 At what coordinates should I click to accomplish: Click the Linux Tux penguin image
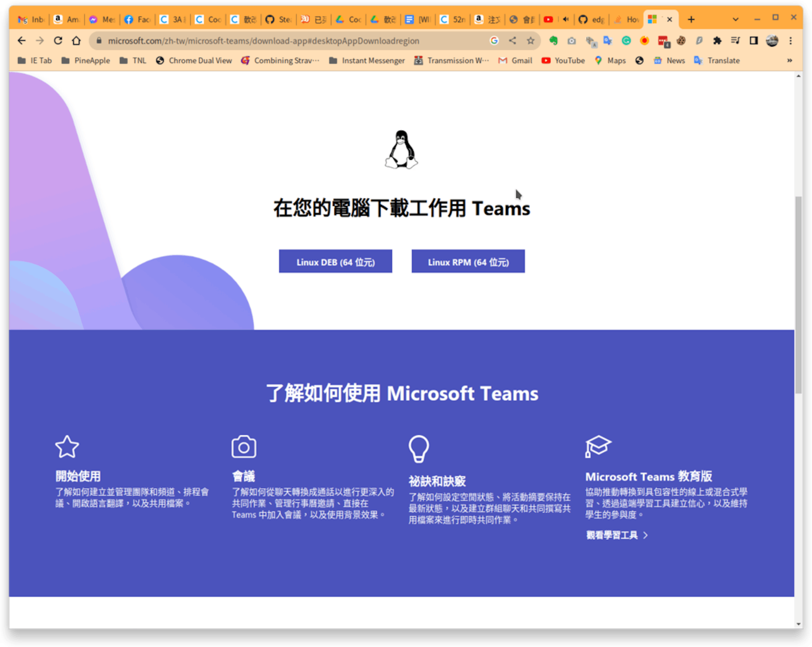coord(402,150)
